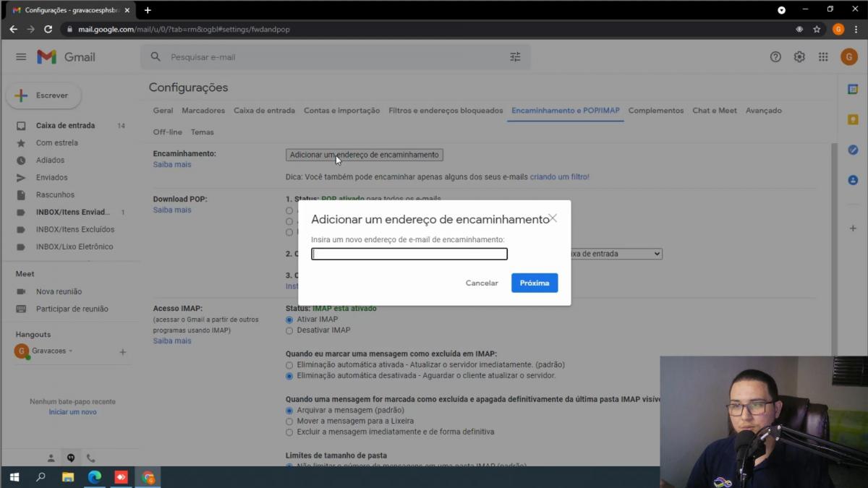The image size is (868, 488).
Task: Open Participar de reunião
Action: point(71,309)
